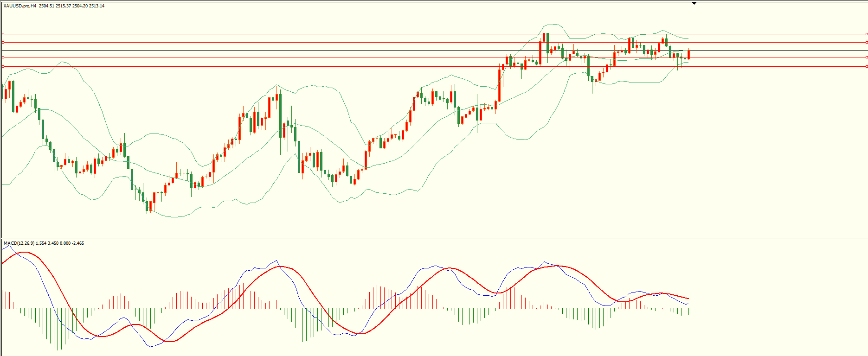Viewport: 868px width, 356px height.
Task: Select left handle of third red line
Action: [3, 57]
